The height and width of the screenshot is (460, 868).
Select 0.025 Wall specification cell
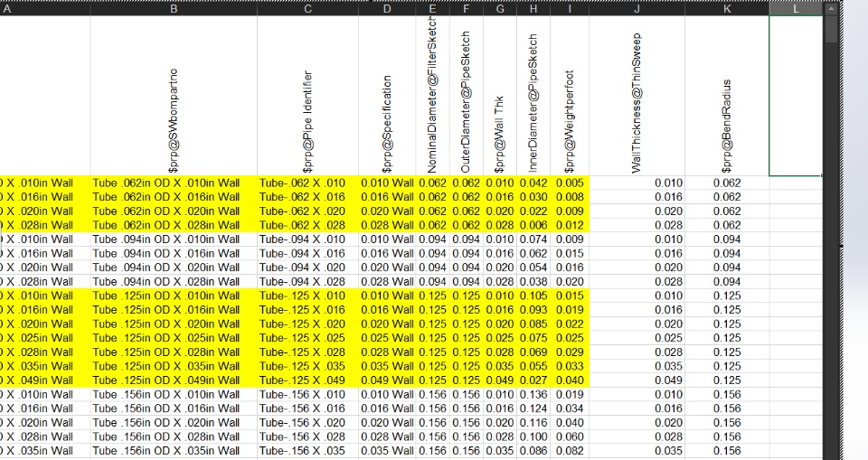point(387,338)
